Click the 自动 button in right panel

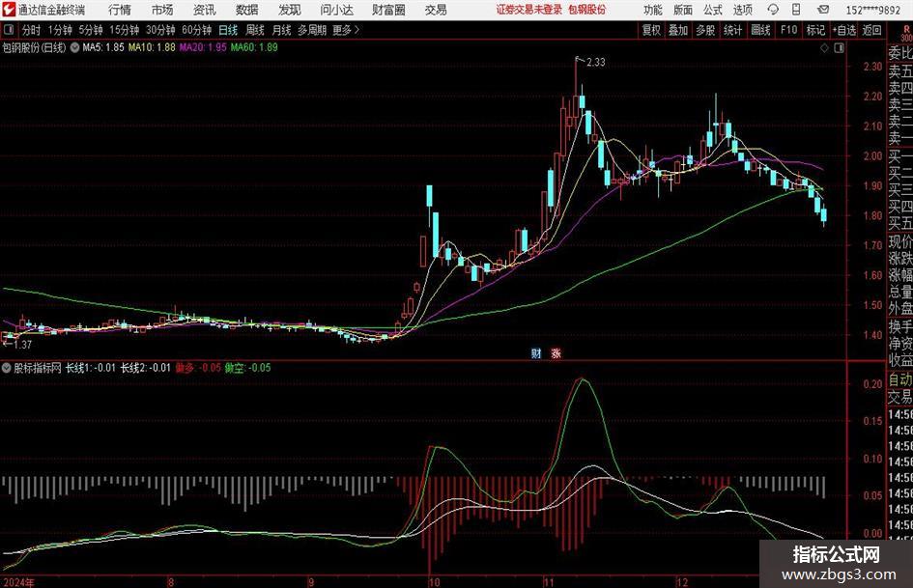[900, 380]
